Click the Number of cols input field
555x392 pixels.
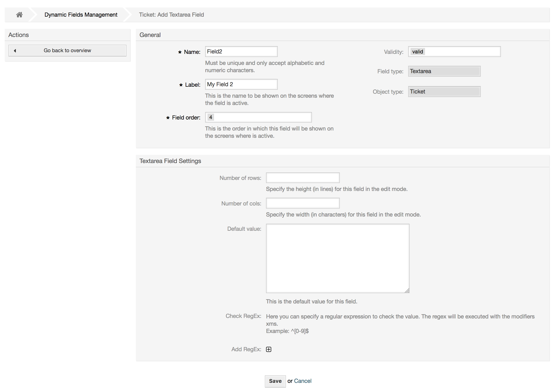point(303,203)
